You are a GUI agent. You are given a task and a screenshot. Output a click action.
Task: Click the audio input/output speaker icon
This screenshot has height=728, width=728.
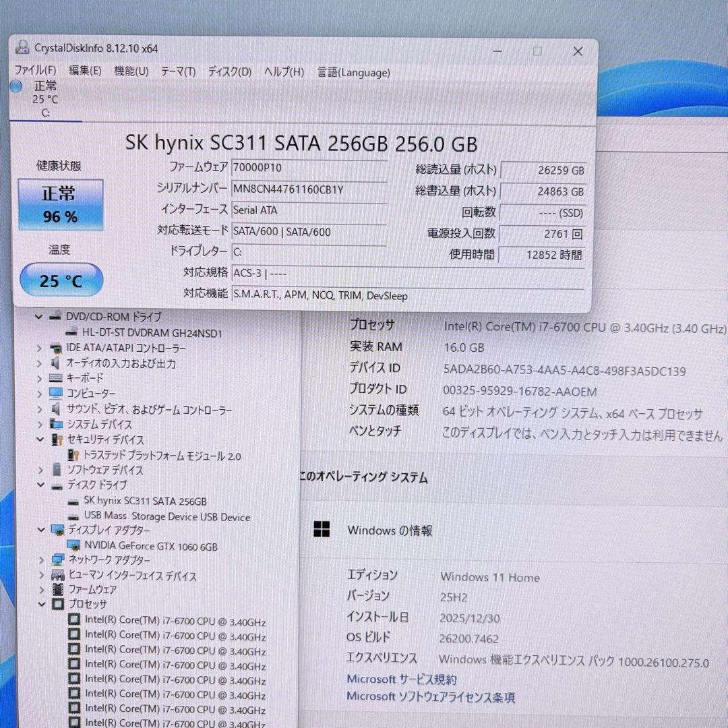56,363
